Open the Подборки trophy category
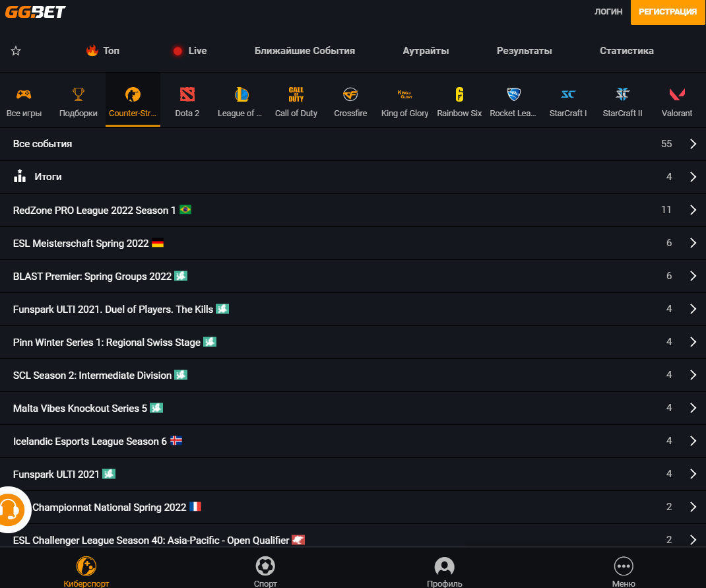The width and height of the screenshot is (706, 588). pyautogui.click(x=79, y=94)
